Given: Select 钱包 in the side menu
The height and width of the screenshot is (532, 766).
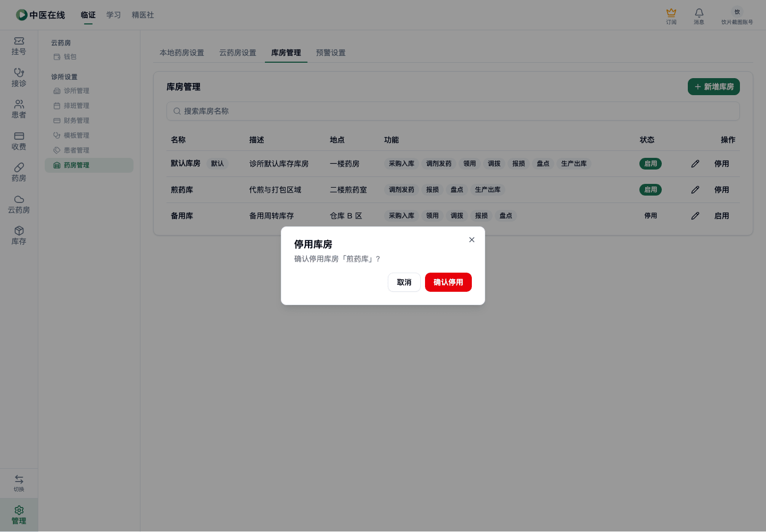Looking at the screenshot, I should click(x=89, y=57).
